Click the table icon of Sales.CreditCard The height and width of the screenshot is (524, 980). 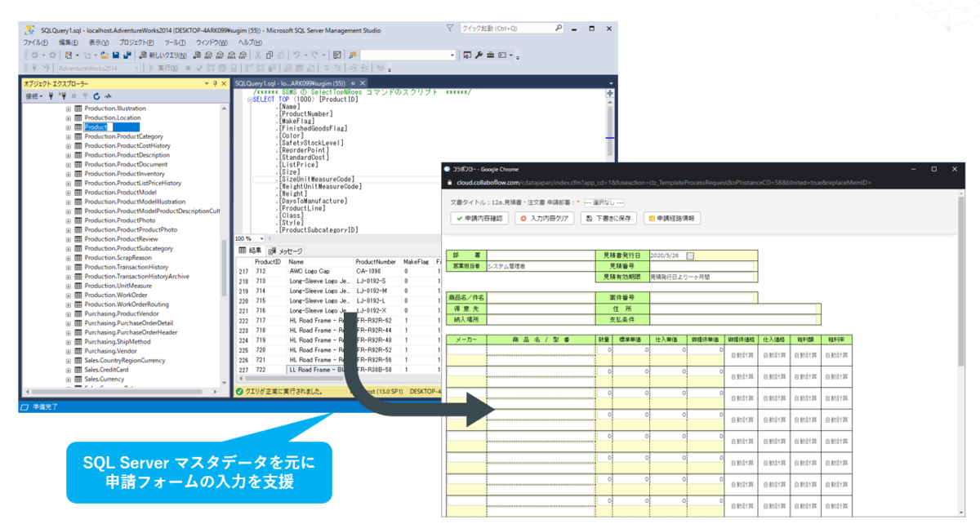(x=78, y=370)
